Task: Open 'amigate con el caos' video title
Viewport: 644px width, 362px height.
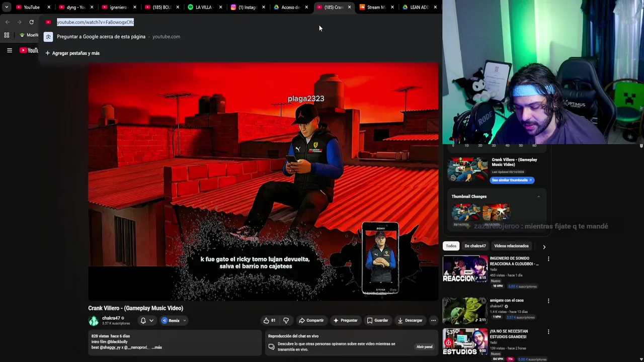Action: pyautogui.click(x=507, y=301)
